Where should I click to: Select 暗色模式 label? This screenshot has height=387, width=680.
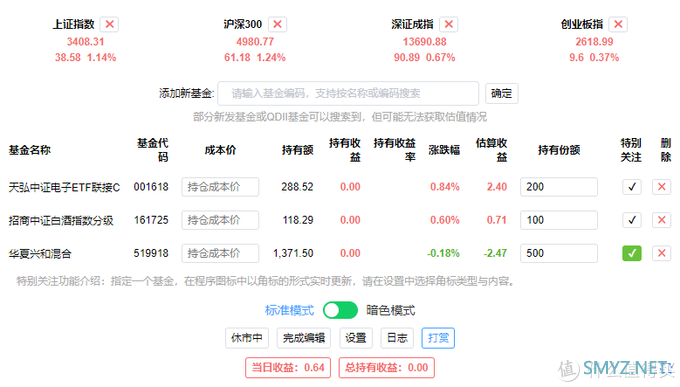point(391,311)
